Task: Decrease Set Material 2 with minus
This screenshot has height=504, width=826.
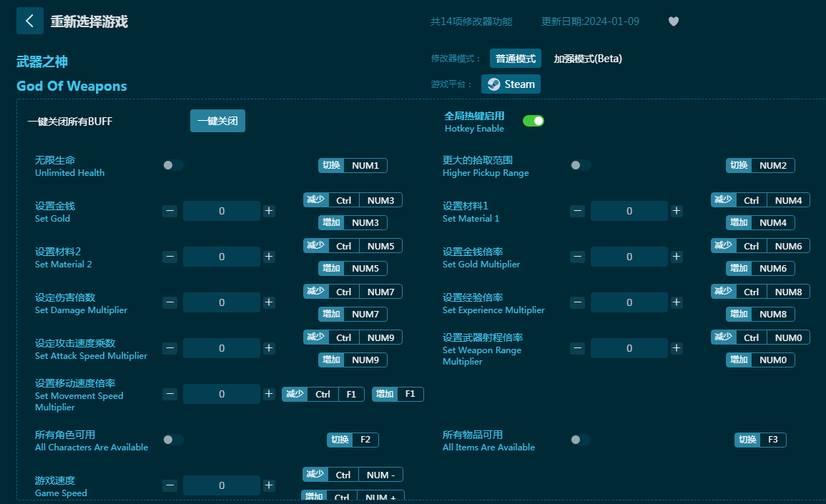Action: [169, 257]
